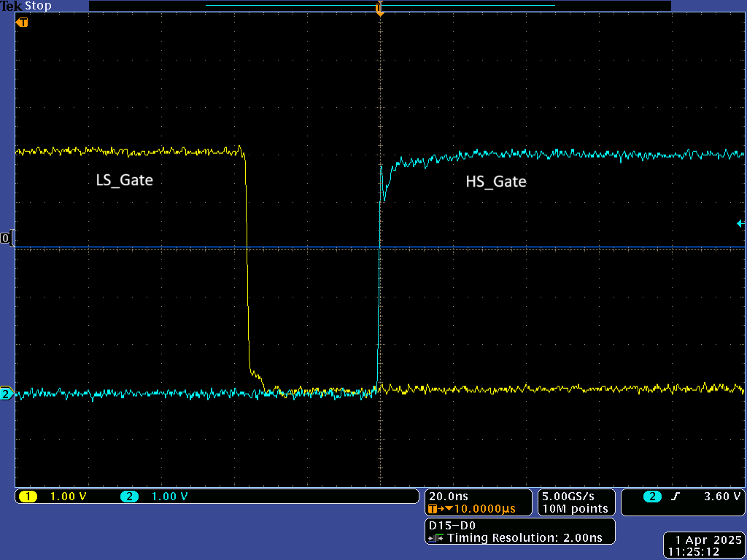Click the 5.00GS/s sample rate readout

(573, 497)
